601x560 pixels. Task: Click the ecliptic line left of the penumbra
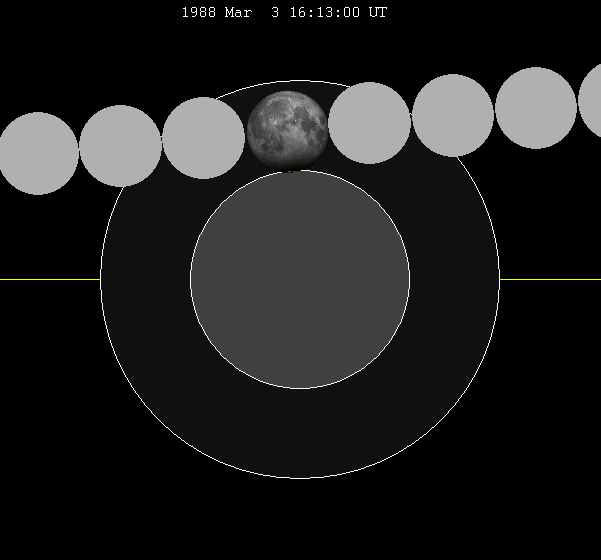coord(50,279)
